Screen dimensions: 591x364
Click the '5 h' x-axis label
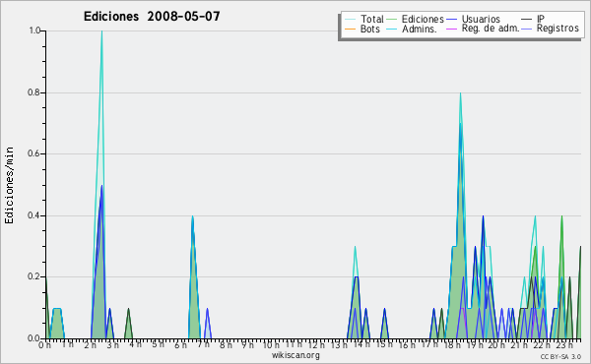(x=158, y=344)
